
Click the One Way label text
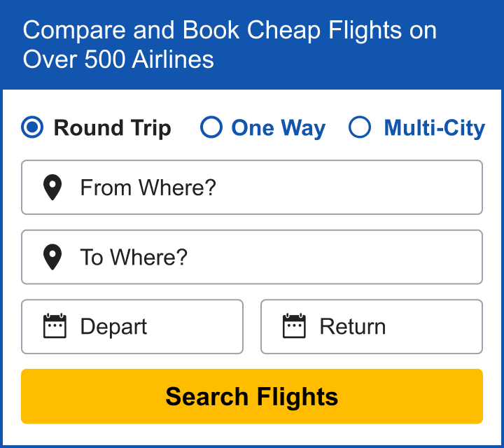[279, 128]
